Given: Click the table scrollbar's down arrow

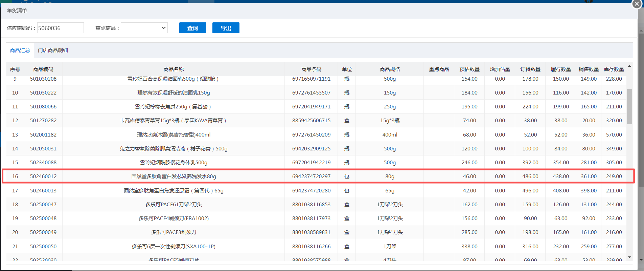Looking at the screenshot, I should point(629,257).
